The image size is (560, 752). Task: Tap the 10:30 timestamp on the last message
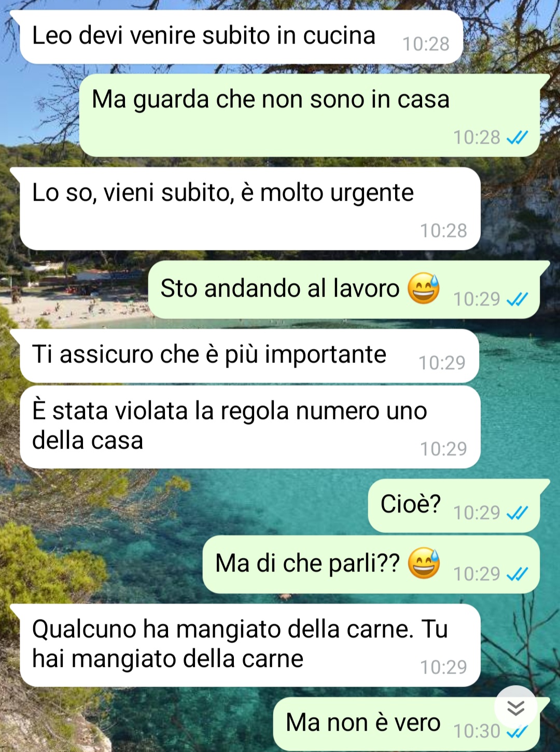pos(477,731)
